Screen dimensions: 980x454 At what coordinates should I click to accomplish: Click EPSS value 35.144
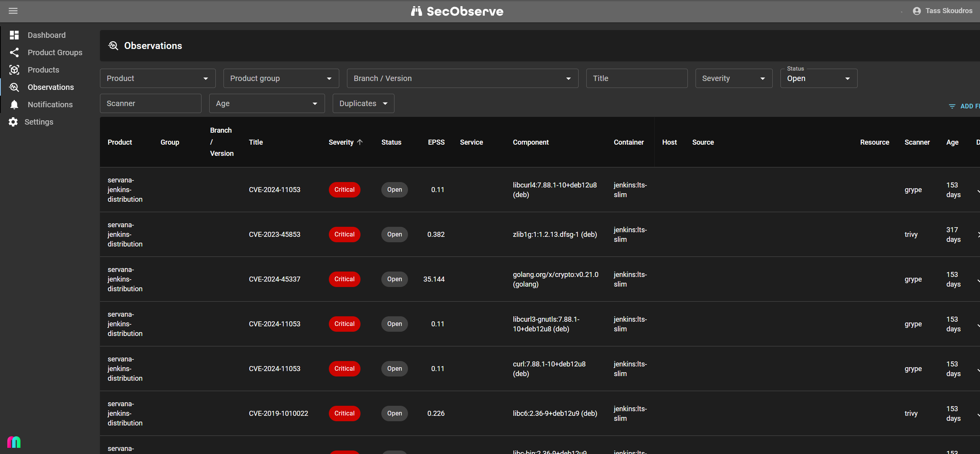[x=434, y=279]
